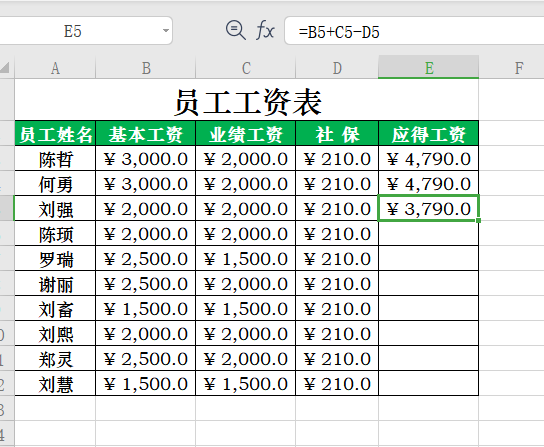Click the zoom magnifier icon beside fx
This screenshot has width=544, height=447.
coord(236,31)
